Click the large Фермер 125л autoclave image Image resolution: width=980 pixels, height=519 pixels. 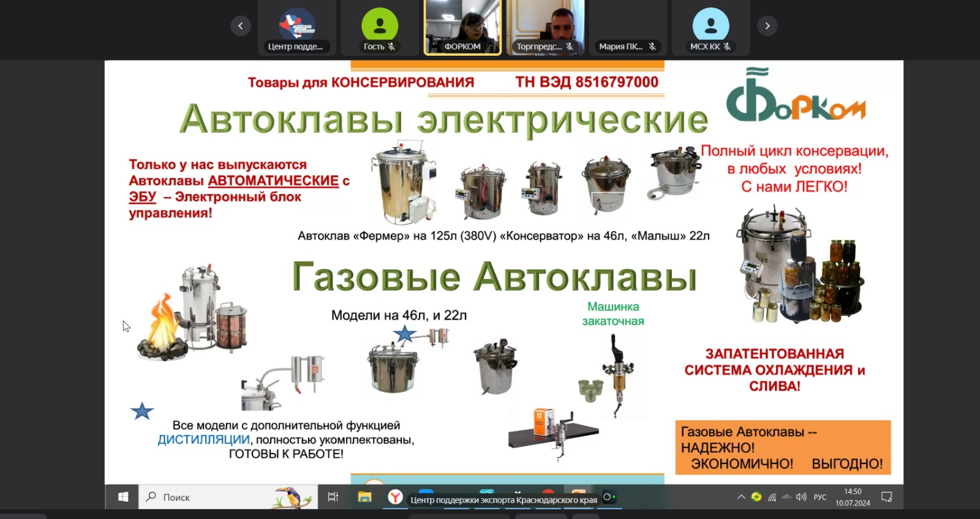(x=404, y=182)
